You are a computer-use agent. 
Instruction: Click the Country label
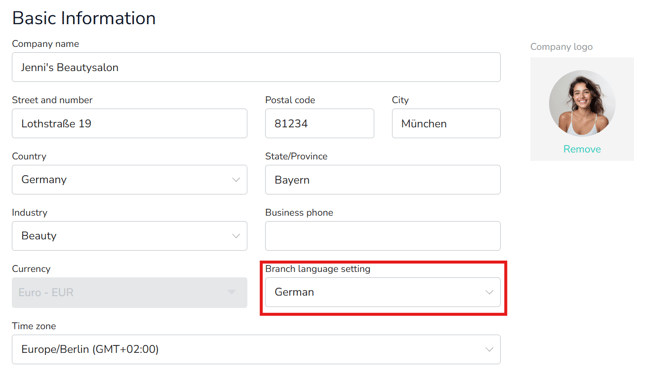[29, 156]
